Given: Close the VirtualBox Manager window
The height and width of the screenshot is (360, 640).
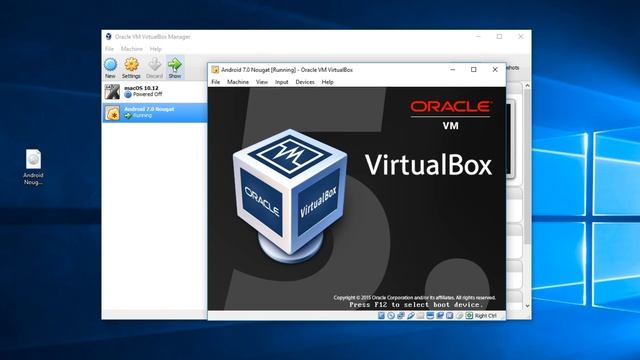Looking at the screenshot, I should [x=520, y=37].
